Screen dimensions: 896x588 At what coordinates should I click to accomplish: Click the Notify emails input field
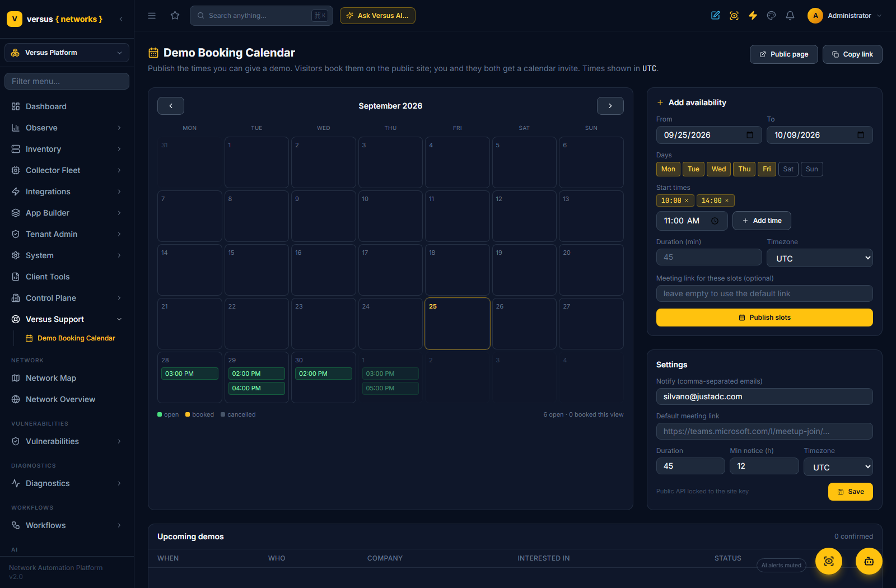[764, 396]
